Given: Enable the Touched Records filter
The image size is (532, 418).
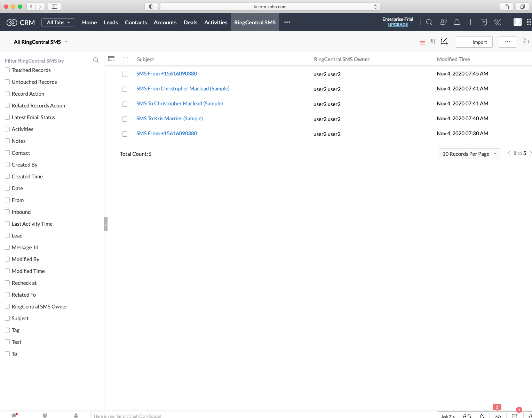Looking at the screenshot, I should coord(7,70).
